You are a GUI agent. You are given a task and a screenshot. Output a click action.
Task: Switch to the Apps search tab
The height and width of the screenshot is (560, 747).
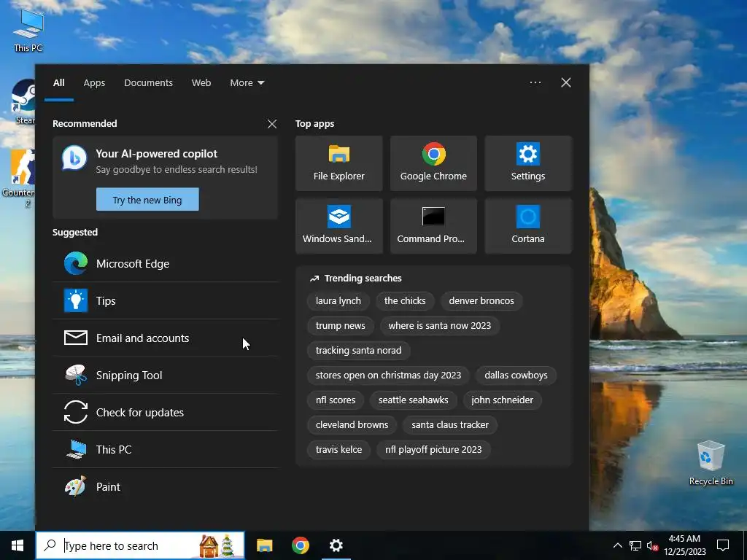[x=94, y=83]
